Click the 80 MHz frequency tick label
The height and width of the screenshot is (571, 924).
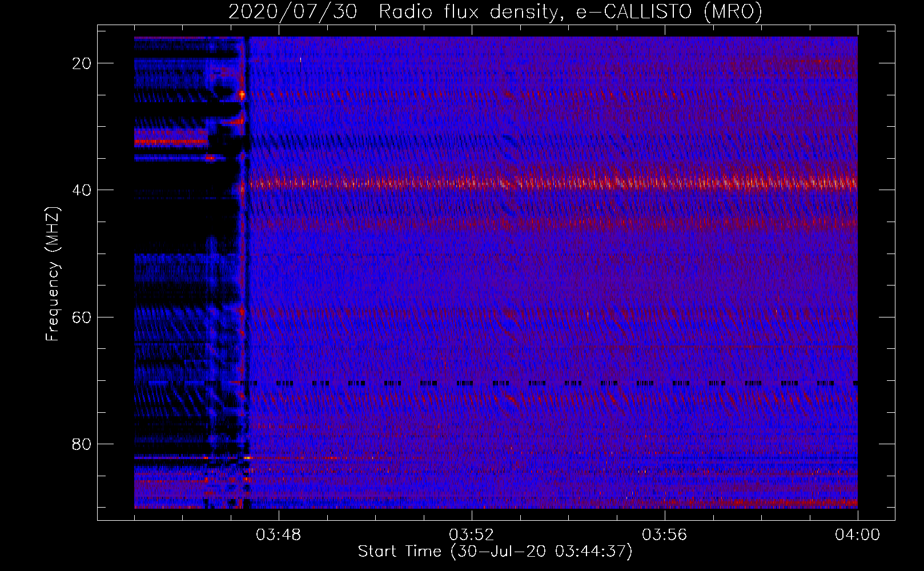pos(82,444)
